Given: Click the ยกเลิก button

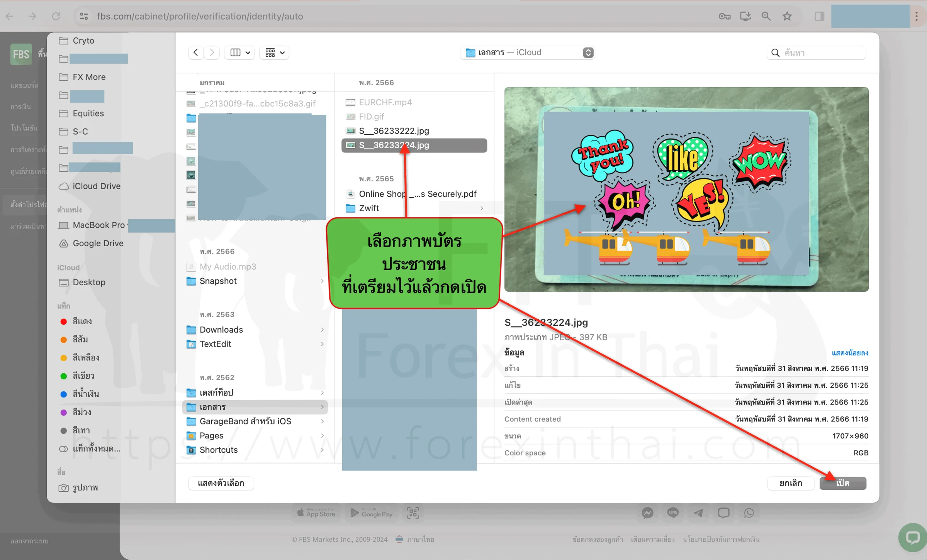Looking at the screenshot, I should coord(791,483).
